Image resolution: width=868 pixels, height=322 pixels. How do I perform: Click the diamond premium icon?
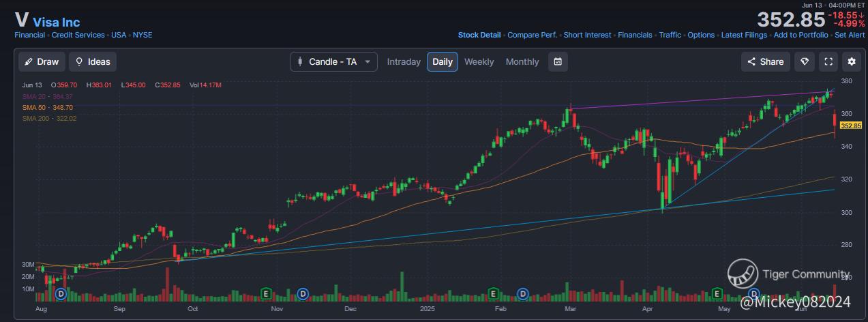[805, 61]
